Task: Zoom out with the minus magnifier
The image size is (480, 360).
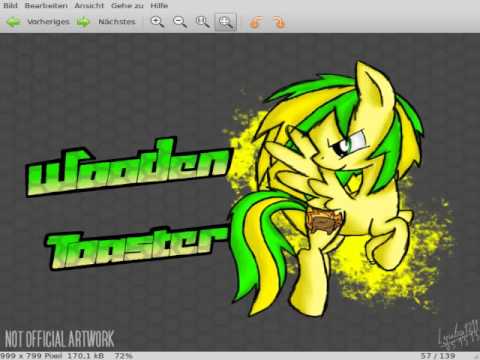Action: [x=180, y=22]
